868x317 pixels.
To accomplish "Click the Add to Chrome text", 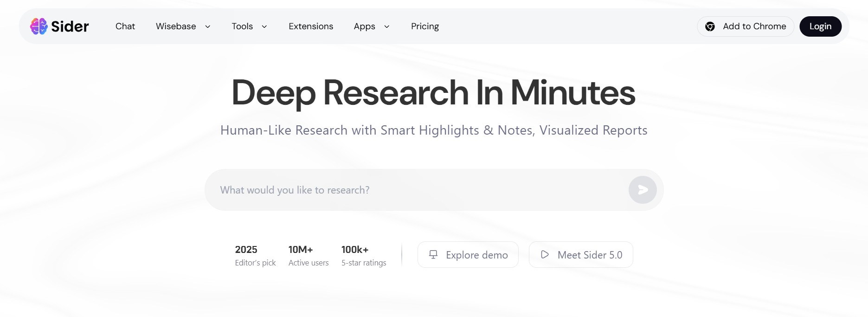I will coord(754,26).
